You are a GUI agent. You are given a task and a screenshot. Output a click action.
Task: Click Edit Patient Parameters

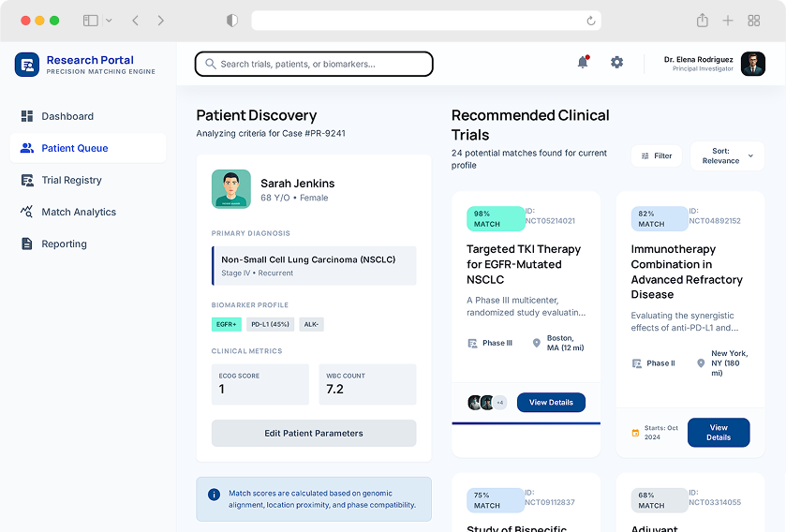(x=314, y=434)
